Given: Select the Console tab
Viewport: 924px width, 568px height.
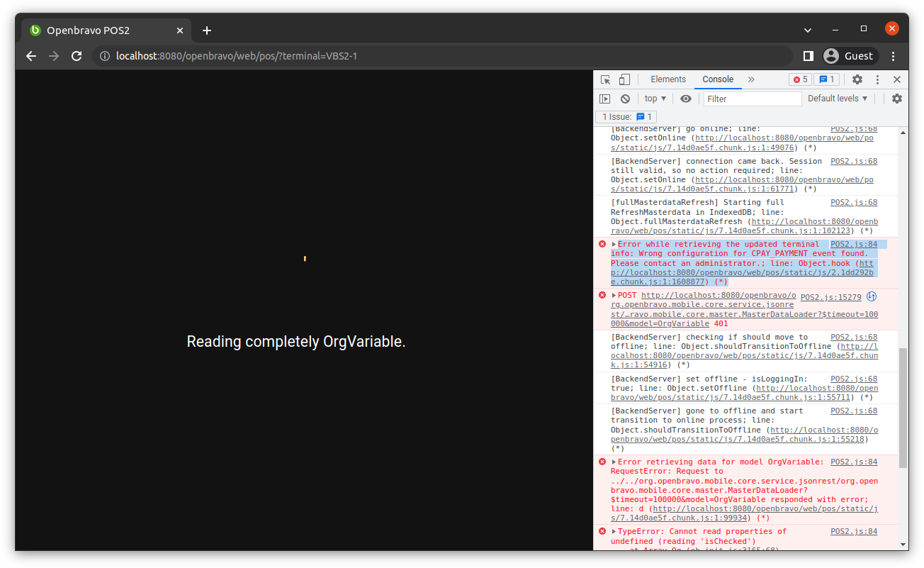Looking at the screenshot, I should [718, 79].
